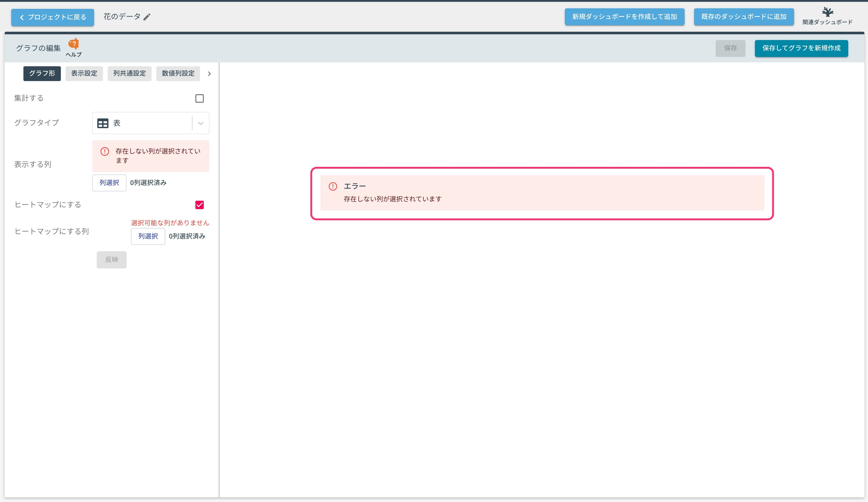This screenshot has width=868, height=502.
Task: Click 新規ダッシュボードを作成して追加 button
Action: tap(625, 17)
